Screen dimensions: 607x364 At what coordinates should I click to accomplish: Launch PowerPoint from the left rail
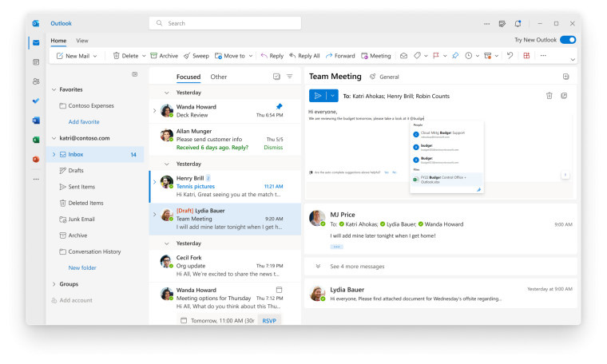[x=36, y=159]
